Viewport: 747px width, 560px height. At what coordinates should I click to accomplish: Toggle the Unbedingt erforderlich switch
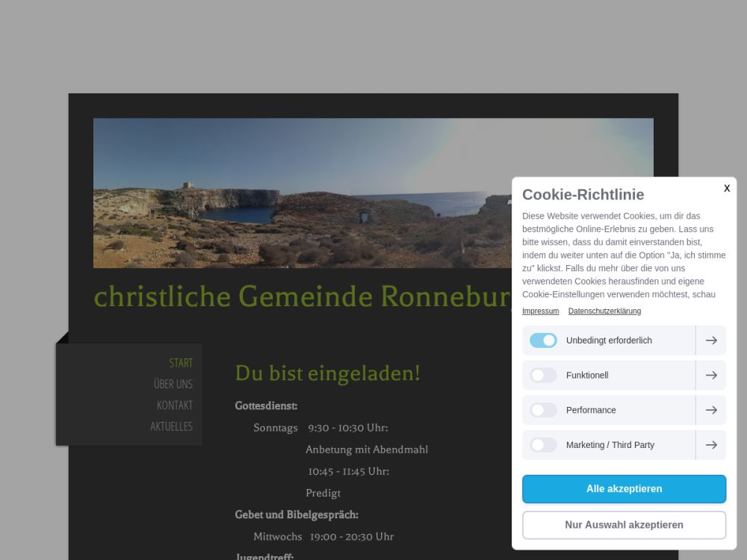coord(543,340)
